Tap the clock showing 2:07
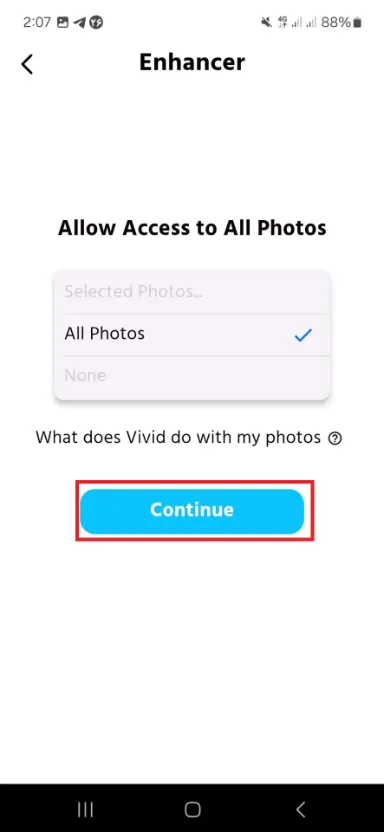 pyautogui.click(x=37, y=22)
